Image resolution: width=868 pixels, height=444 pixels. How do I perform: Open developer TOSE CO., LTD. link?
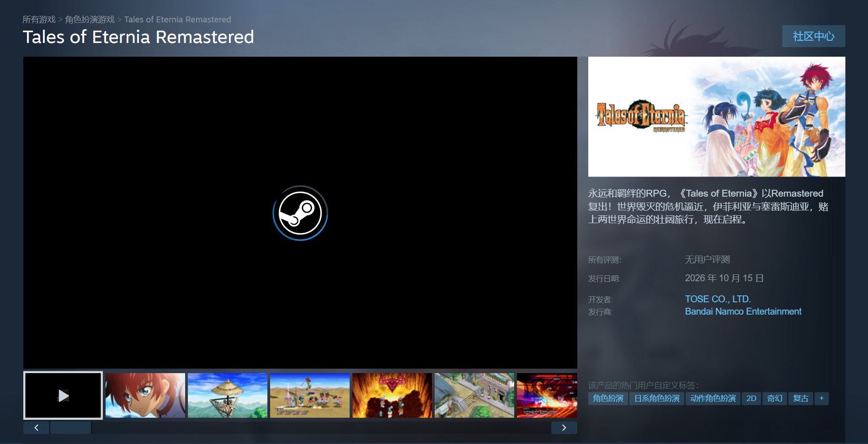tap(718, 299)
